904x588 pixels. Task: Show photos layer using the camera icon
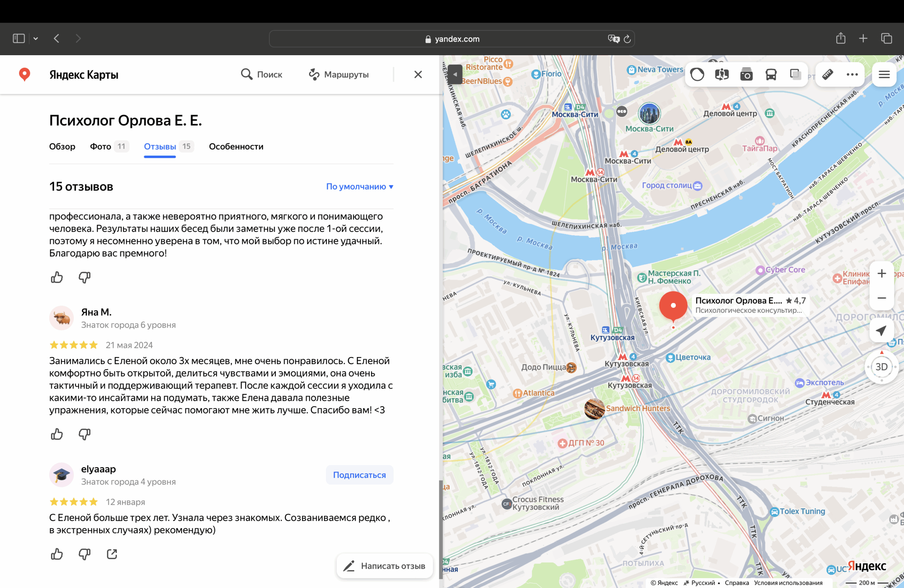pos(746,75)
